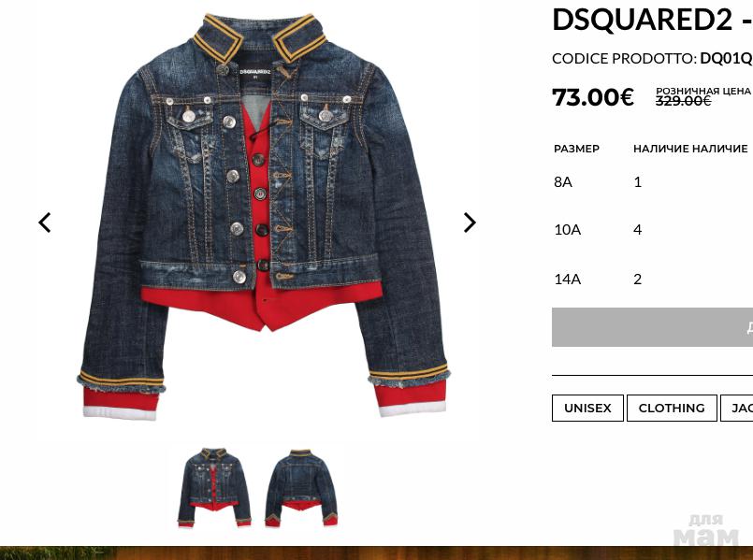
Task: Choose size 10A row
Action: click(x=652, y=230)
